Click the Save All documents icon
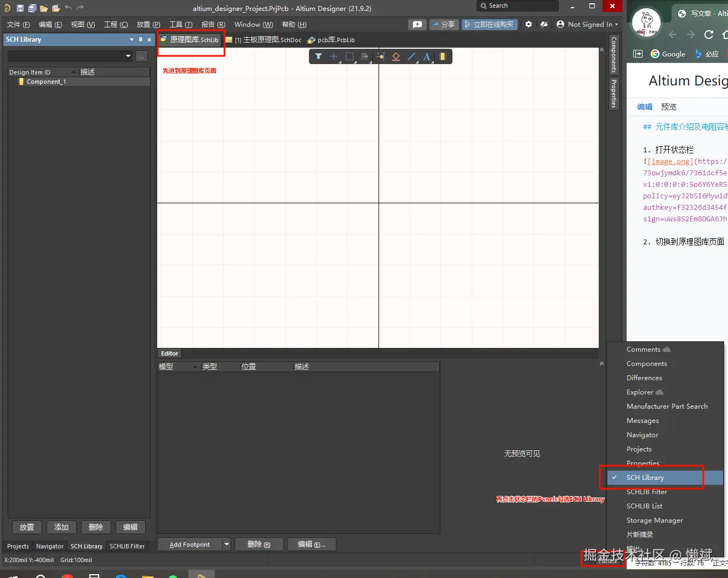728x578 pixels. (32, 8)
